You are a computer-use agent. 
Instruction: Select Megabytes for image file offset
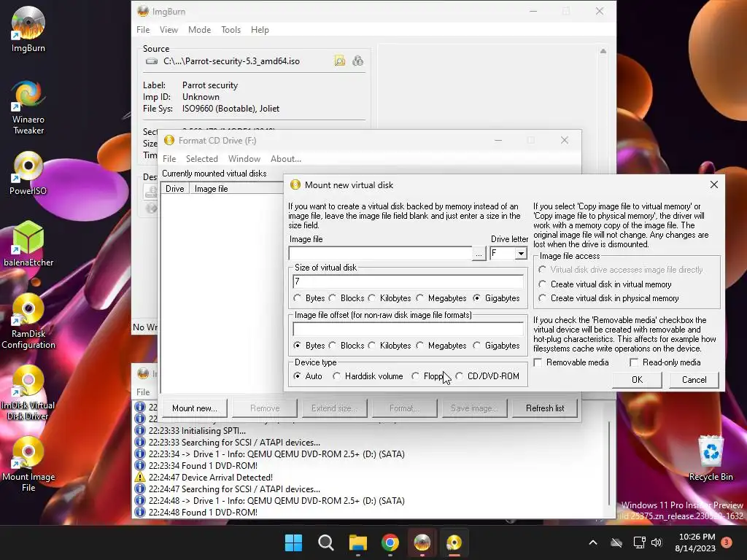click(x=441, y=346)
